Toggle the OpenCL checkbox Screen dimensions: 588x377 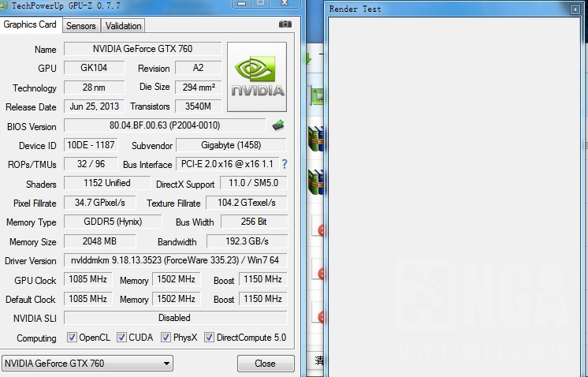tap(72, 338)
